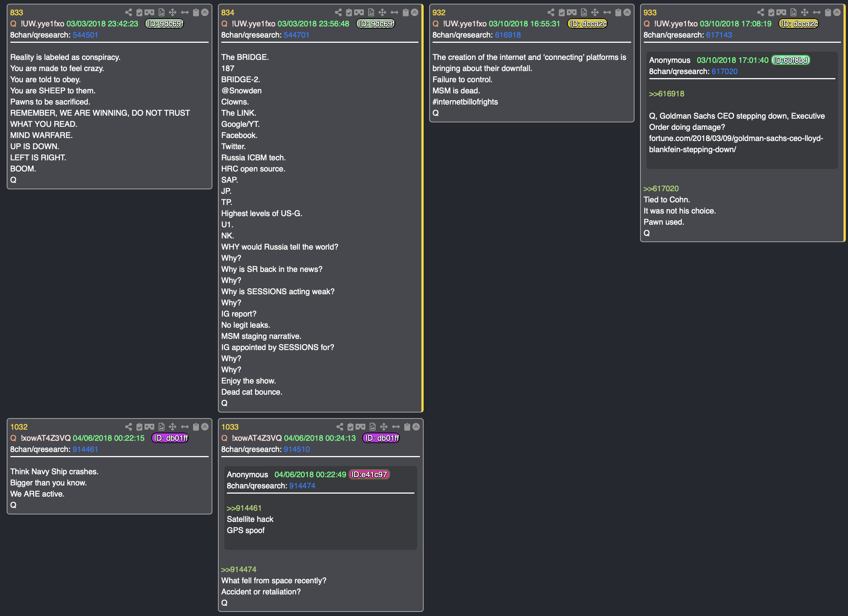The image size is (848, 616).
Task: Click clipboard-check icon on post 1033
Action: click(x=350, y=427)
